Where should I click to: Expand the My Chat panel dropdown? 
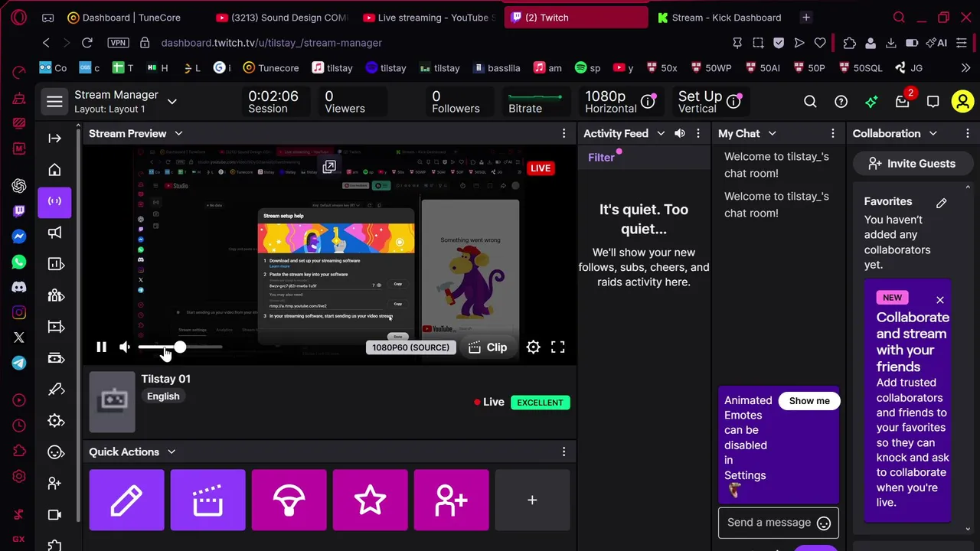[x=772, y=133]
